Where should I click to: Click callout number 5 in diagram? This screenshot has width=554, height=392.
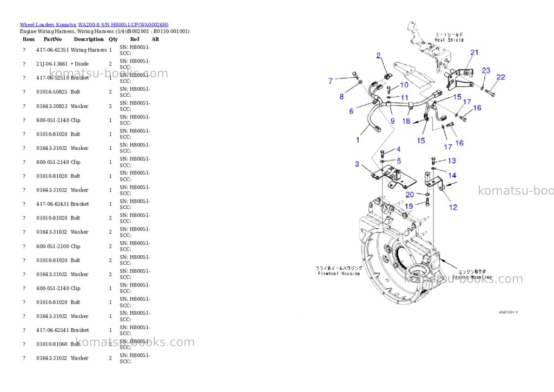coord(399,161)
